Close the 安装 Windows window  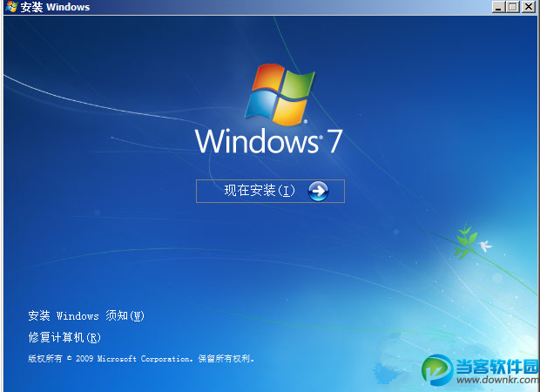(x=529, y=7)
